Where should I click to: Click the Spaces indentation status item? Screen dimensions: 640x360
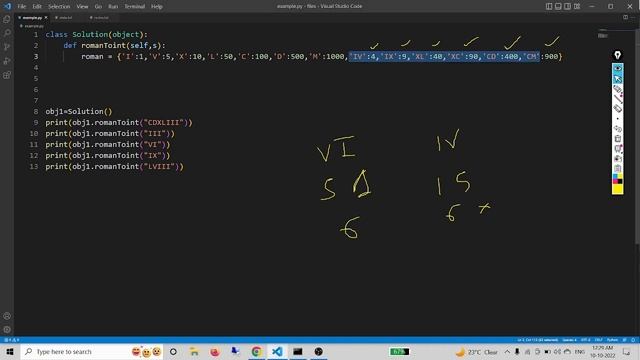click(569, 340)
